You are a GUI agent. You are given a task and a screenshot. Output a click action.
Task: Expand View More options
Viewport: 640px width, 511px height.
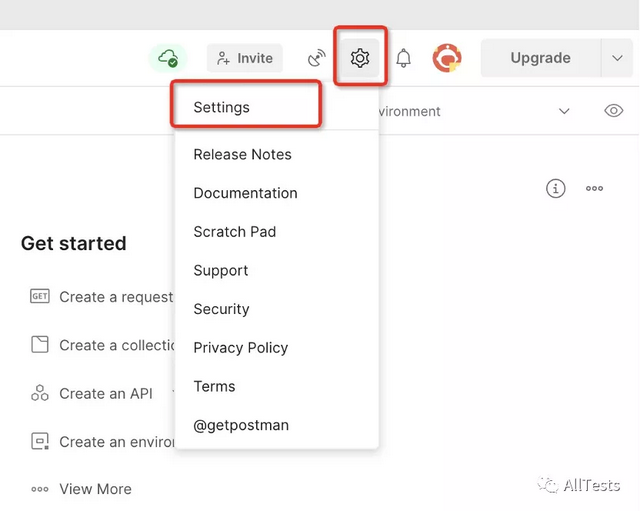[82, 489]
